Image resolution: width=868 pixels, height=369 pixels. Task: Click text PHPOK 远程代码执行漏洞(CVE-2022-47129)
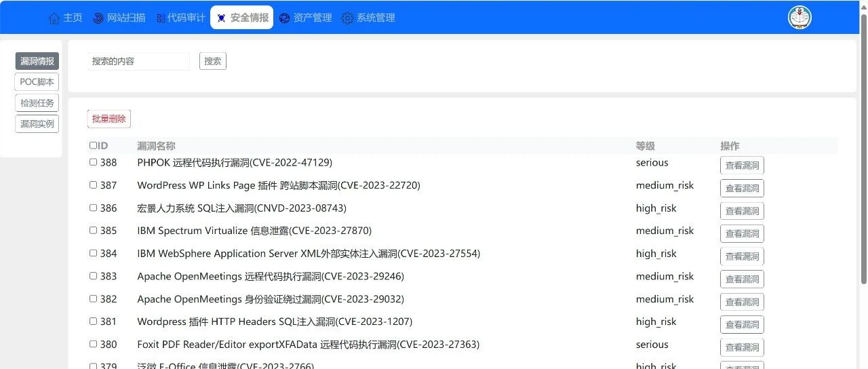(235, 163)
